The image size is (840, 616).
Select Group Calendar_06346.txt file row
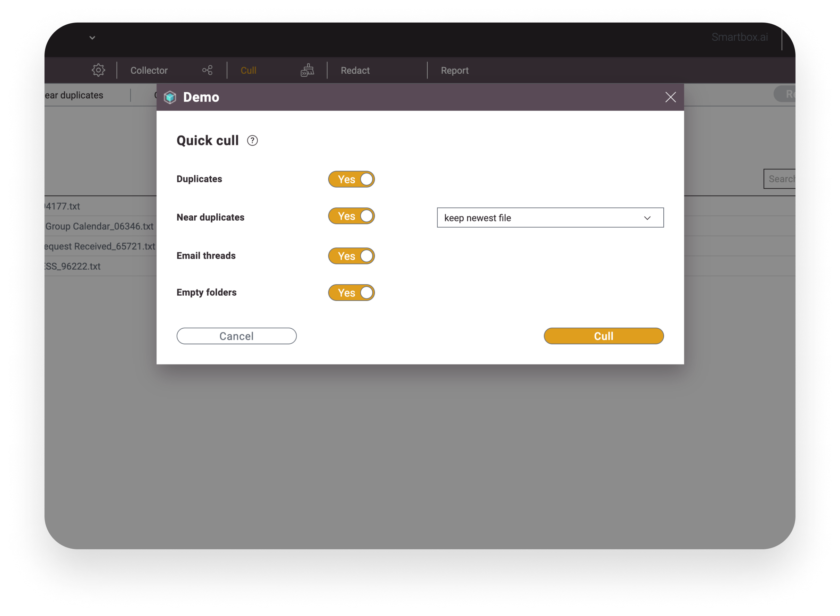click(99, 226)
